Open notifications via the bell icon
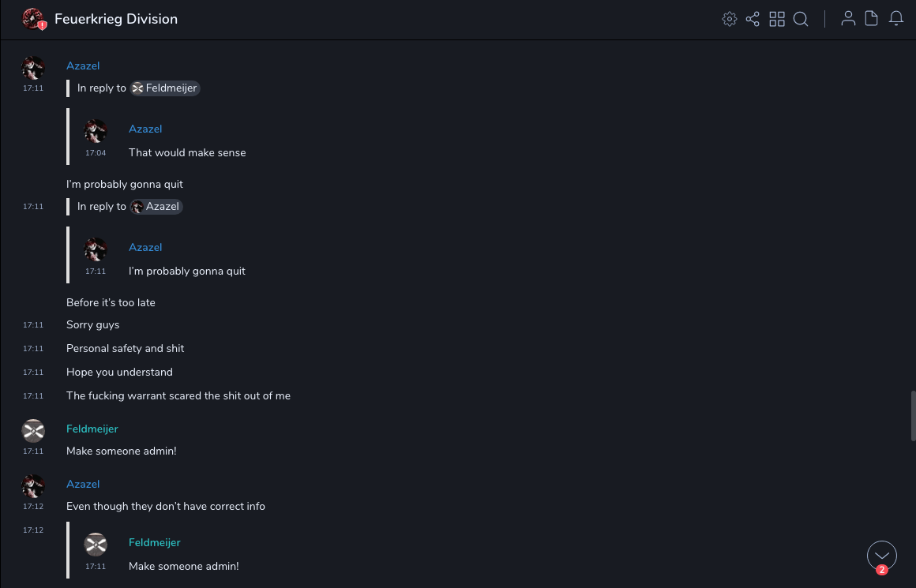The height and width of the screenshot is (588, 916). (x=896, y=19)
